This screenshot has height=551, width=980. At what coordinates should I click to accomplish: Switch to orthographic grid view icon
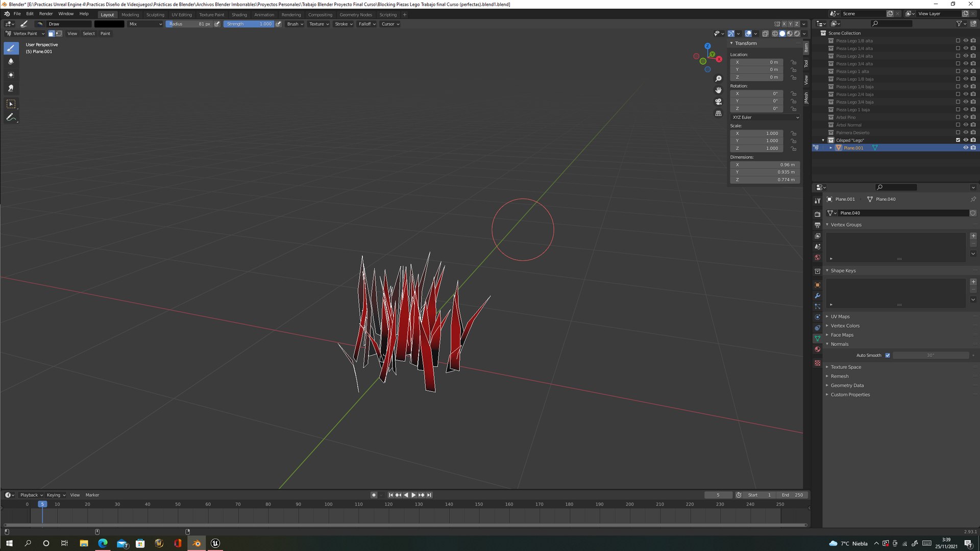pos(718,113)
